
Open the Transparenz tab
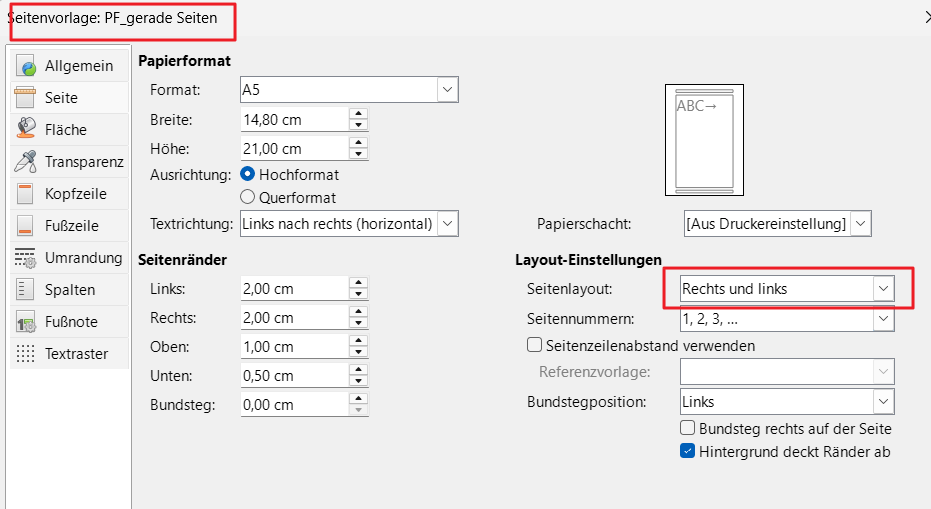[x=69, y=162]
